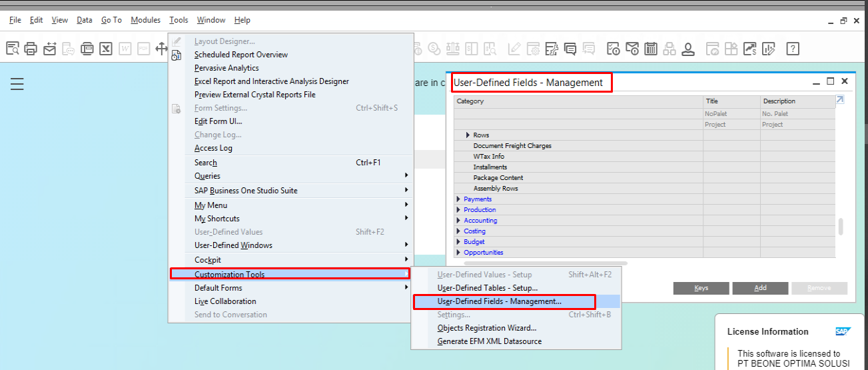Expand the Budget category arrow
Viewport: 868px width, 370px height.
(459, 242)
